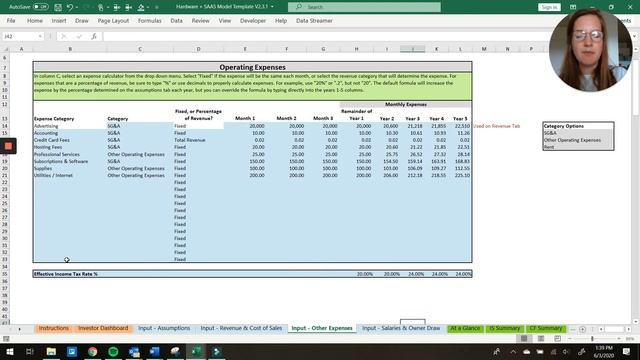Image resolution: width=640 pixels, height=360 pixels.
Task: Click the search magnifier icon
Action: pos(299,7)
